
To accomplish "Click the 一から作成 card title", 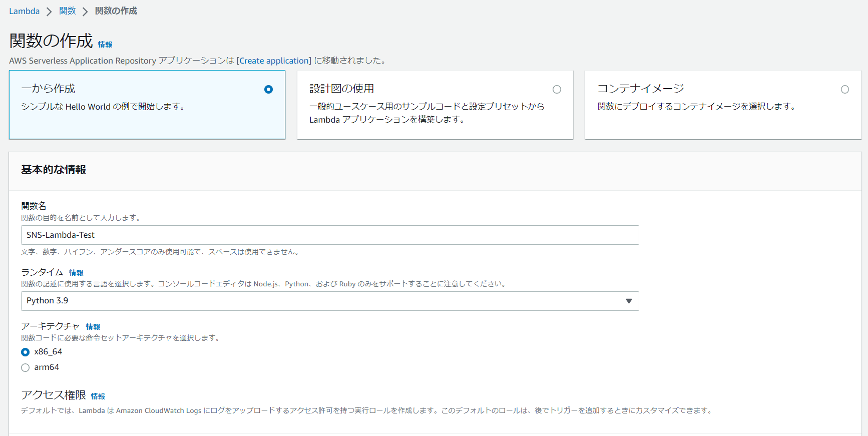I will click(48, 89).
